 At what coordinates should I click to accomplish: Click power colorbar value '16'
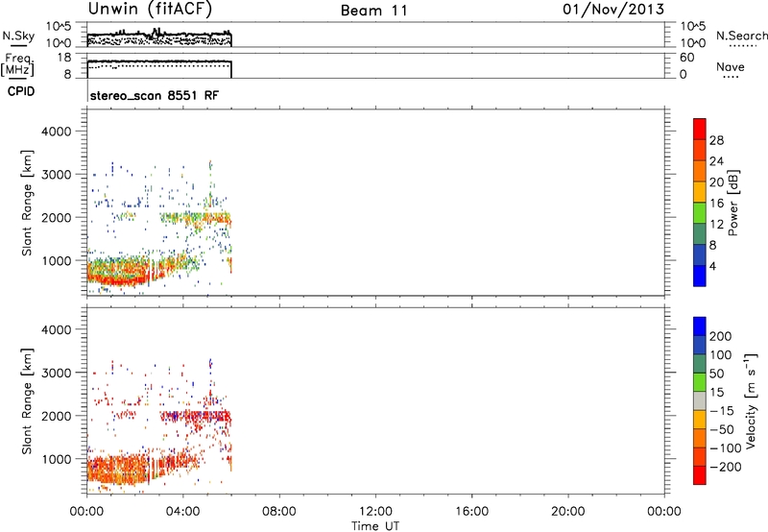(x=716, y=204)
